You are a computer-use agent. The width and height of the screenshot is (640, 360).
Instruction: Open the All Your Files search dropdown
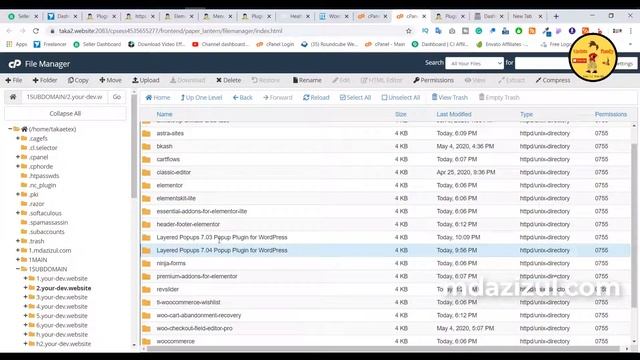(x=474, y=63)
